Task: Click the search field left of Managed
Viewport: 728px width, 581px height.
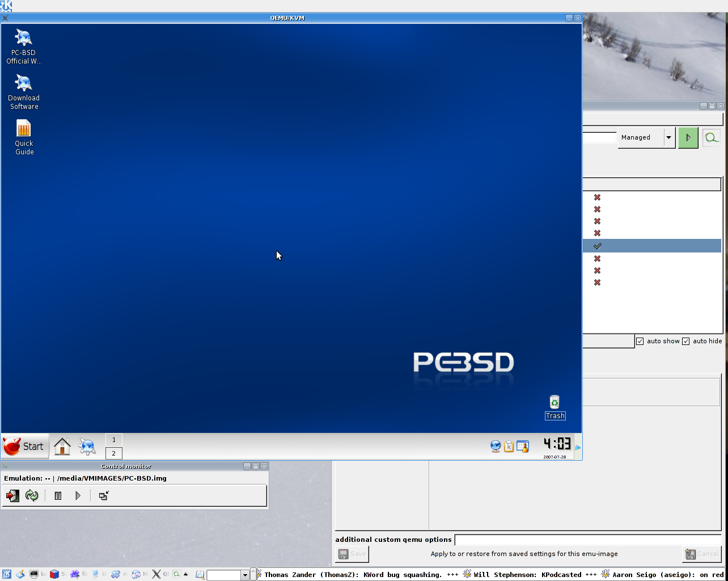Action: (599, 137)
